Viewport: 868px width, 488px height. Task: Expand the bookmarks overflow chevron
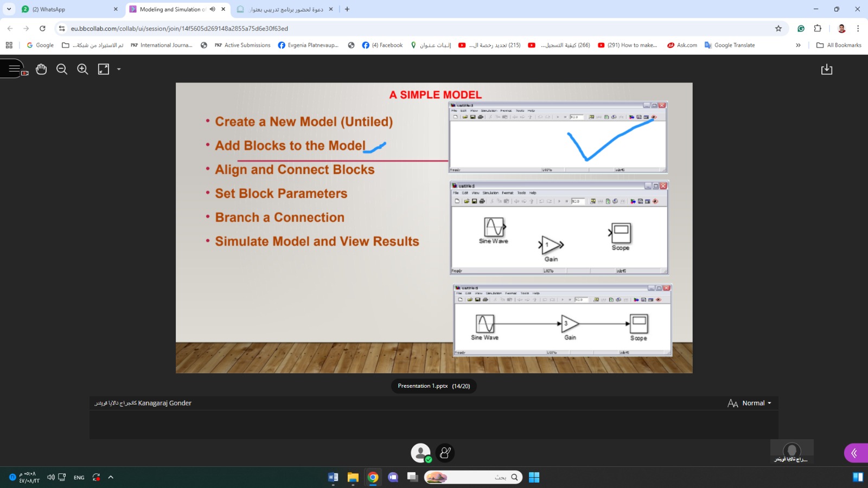click(x=798, y=45)
